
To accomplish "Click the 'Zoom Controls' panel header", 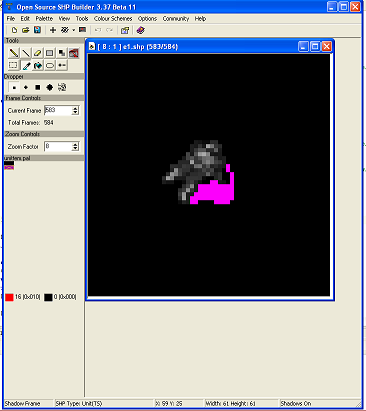I will [x=44, y=134].
